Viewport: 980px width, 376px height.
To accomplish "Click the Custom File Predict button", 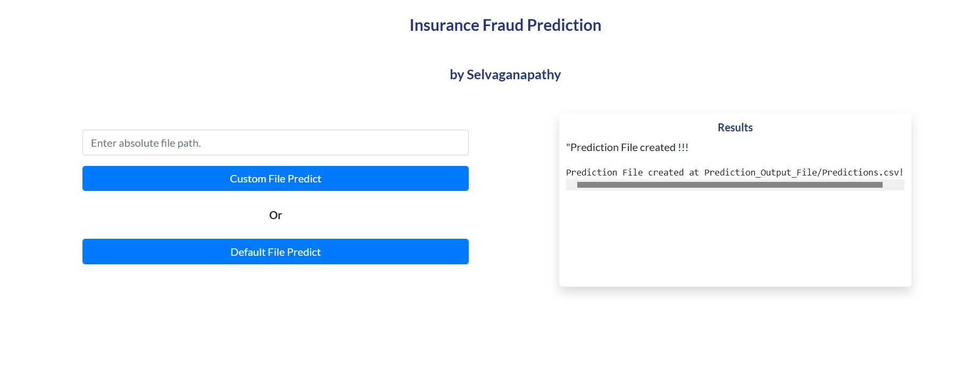I will coord(275,179).
